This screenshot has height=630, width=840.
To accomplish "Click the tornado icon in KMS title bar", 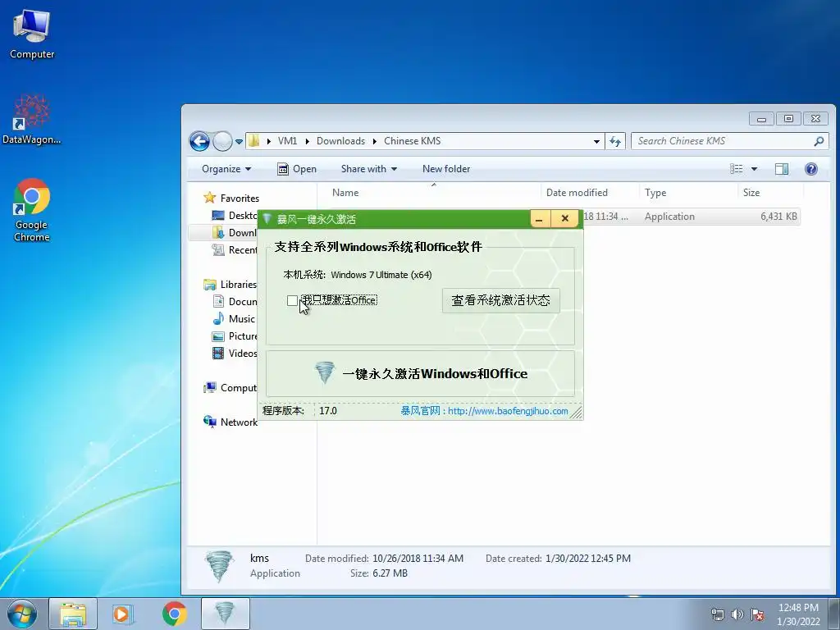I will coord(267,219).
